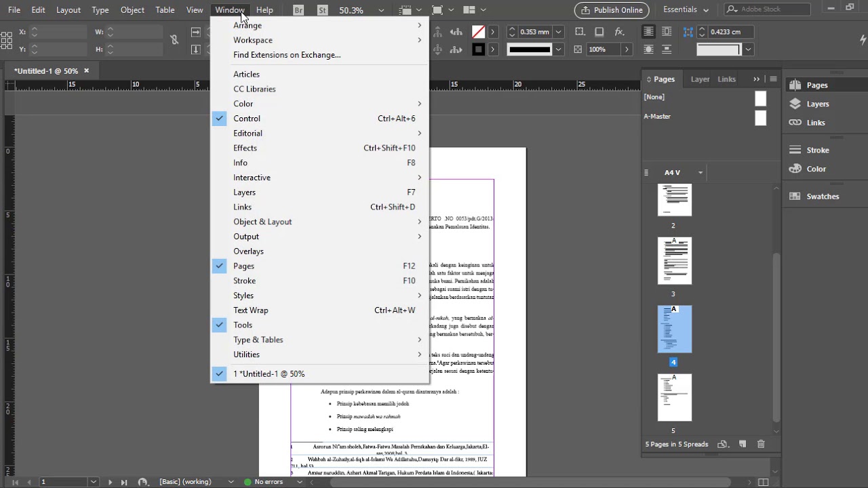Image resolution: width=868 pixels, height=488 pixels.
Task: Toggle Control panel in Window menu
Action: [x=319, y=119]
